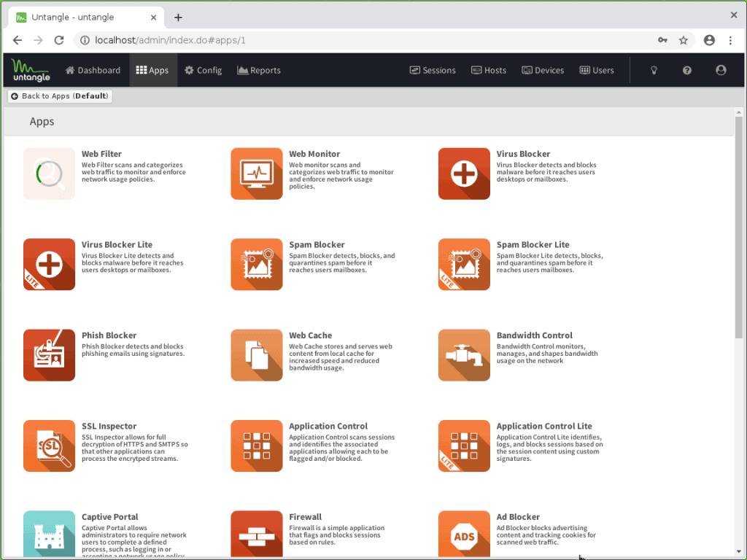Screen dimensions: 747x560
Task: Click the scrollbar down arrow
Action: [738, 551]
